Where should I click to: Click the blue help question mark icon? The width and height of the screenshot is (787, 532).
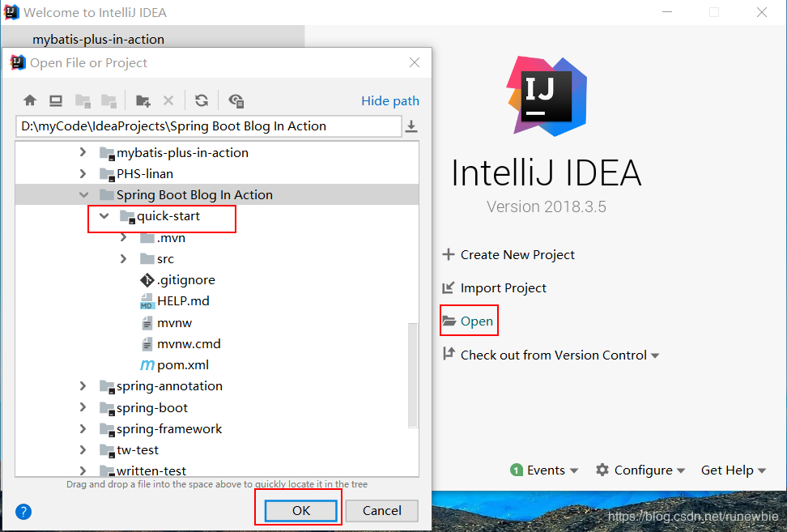23,512
